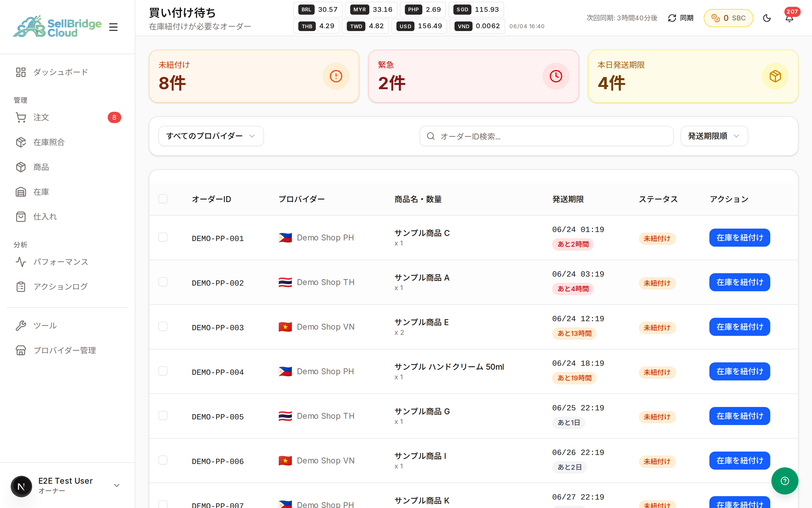
Task: Check the box for DEMO-PP-006
Action: (163, 460)
